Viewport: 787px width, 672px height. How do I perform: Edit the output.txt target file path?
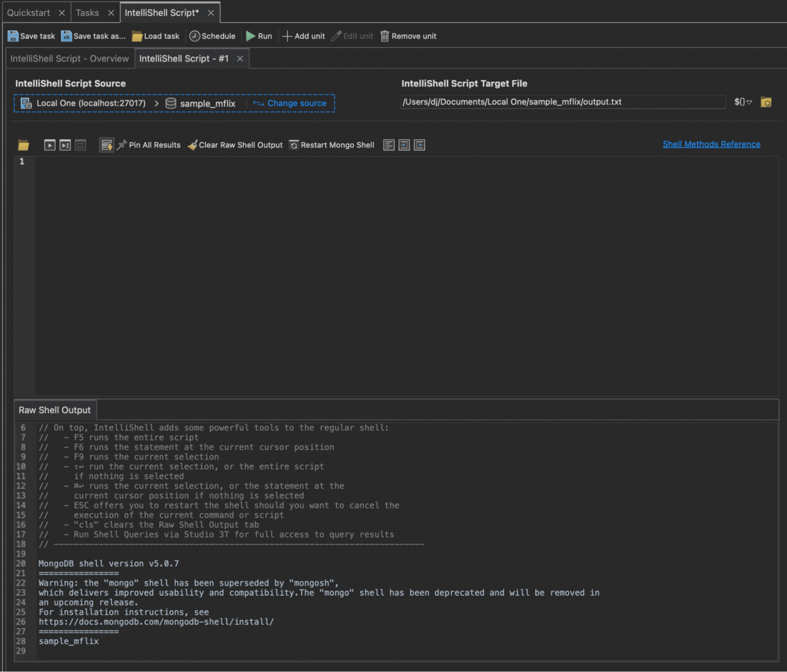coord(563,101)
